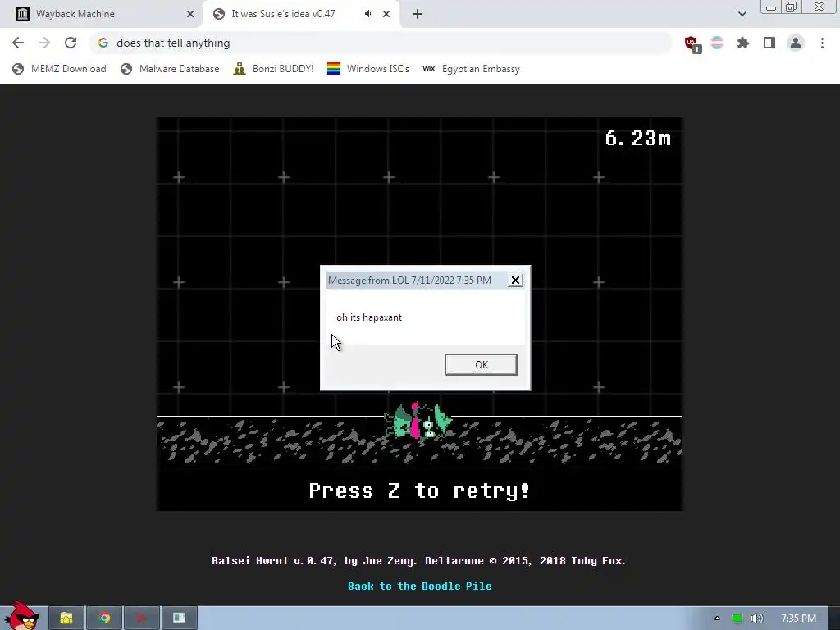Open the Chrome profile avatar
The height and width of the screenshot is (630, 840).
click(796, 43)
